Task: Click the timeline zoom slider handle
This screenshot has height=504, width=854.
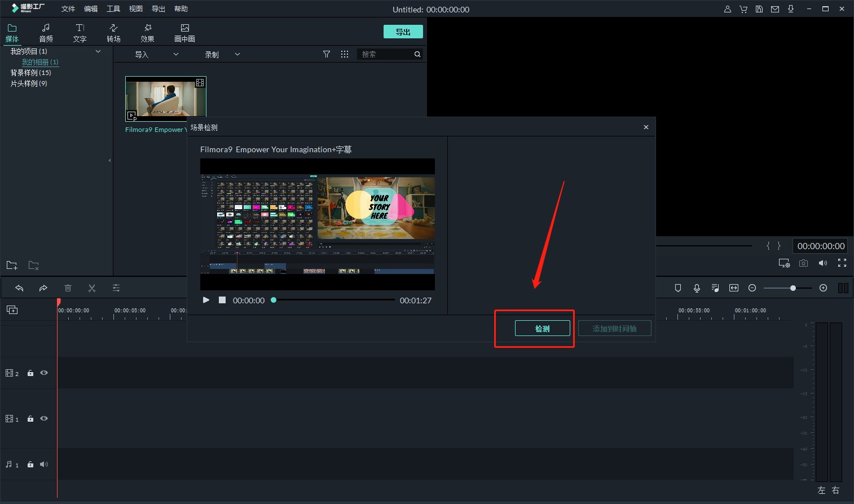Action: click(793, 288)
